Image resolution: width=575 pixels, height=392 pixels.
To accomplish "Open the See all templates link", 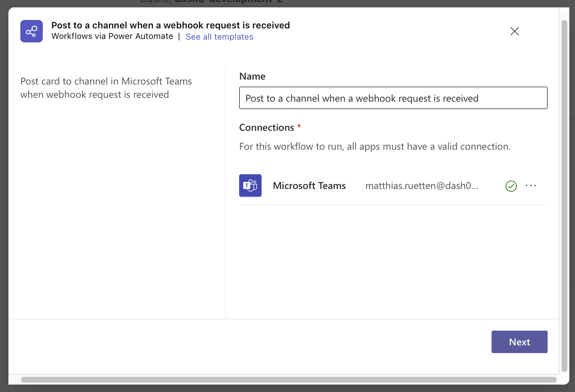I will (219, 37).
